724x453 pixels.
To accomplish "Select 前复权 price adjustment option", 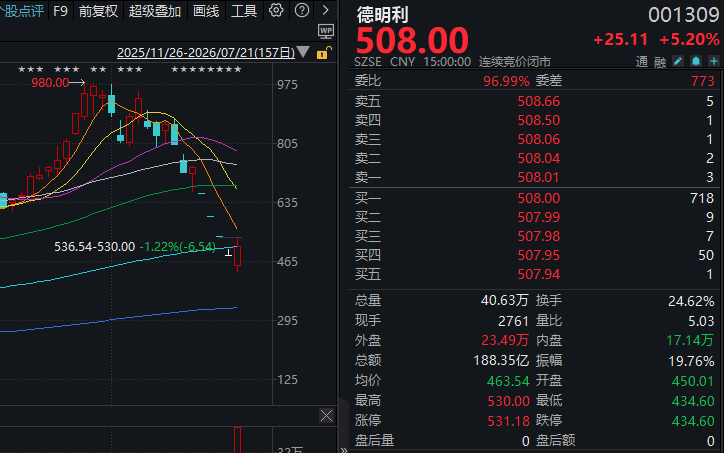I will (98, 11).
